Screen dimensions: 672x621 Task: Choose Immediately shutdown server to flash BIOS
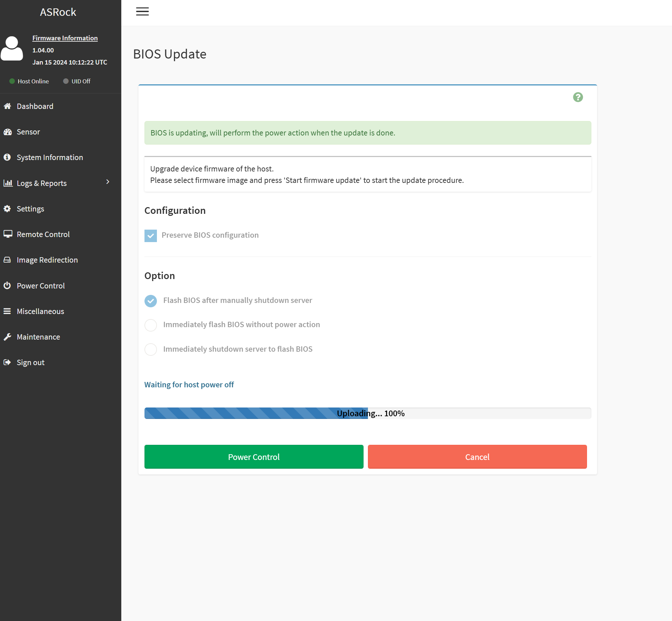click(151, 349)
